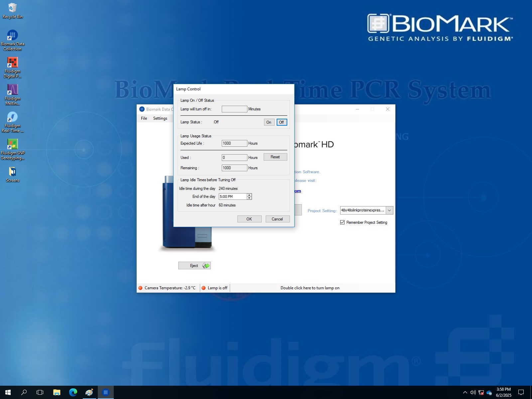Click the red lamp status indicator icon
Viewport: 532px width, 399px height.
pos(204,288)
